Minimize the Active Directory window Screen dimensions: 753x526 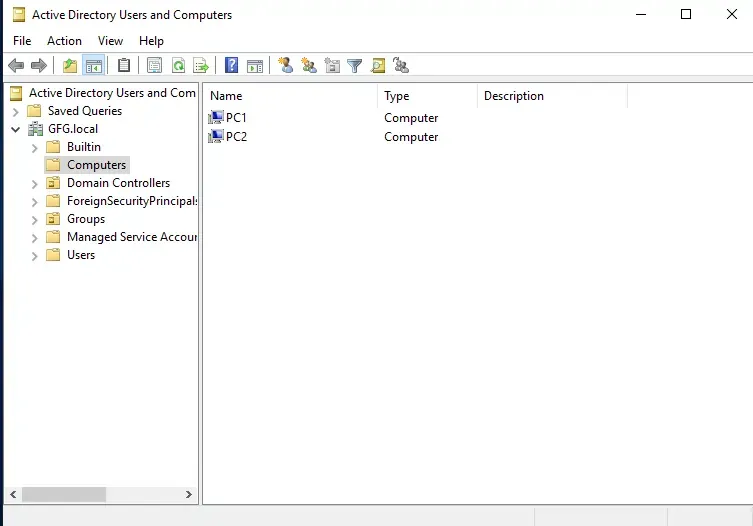641,14
